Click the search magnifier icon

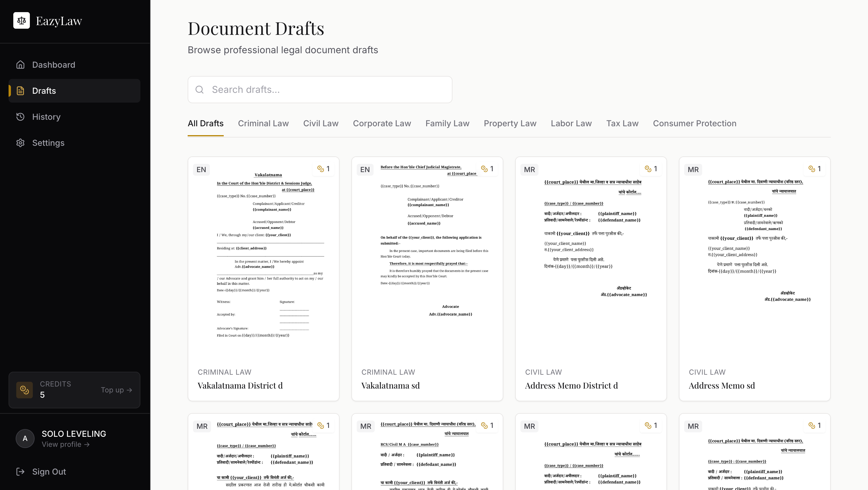(199, 89)
